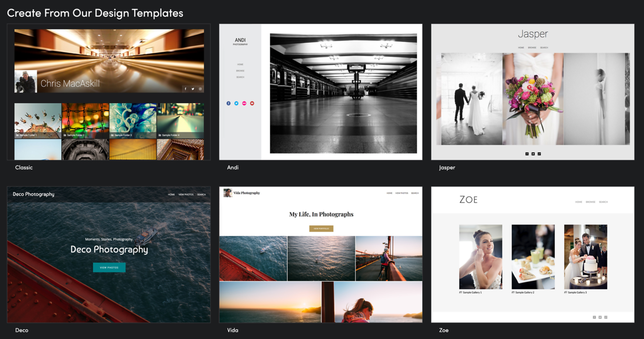The image size is (644, 339).
Task: Click Vida Photography avatar logo
Action: coord(227,193)
